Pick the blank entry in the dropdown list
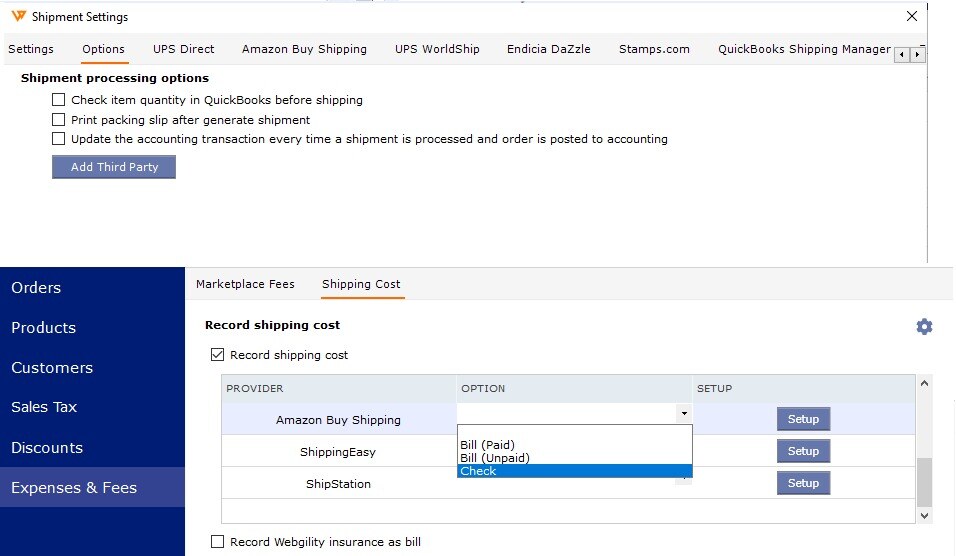This screenshot has width=956, height=556. click(x=574, y=432)
